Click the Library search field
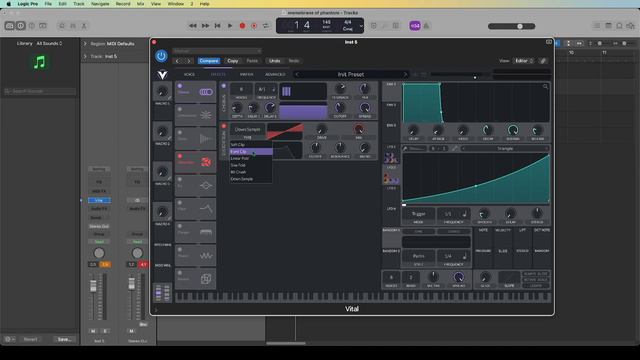The width and height of the screenshot is (640, 360). [x=40, y=91]
